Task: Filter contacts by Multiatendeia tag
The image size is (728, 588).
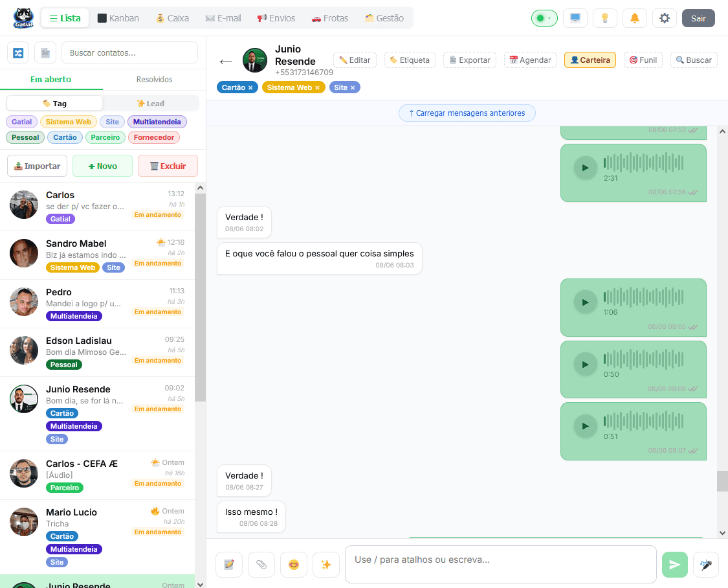Action: tap(157, 122)
